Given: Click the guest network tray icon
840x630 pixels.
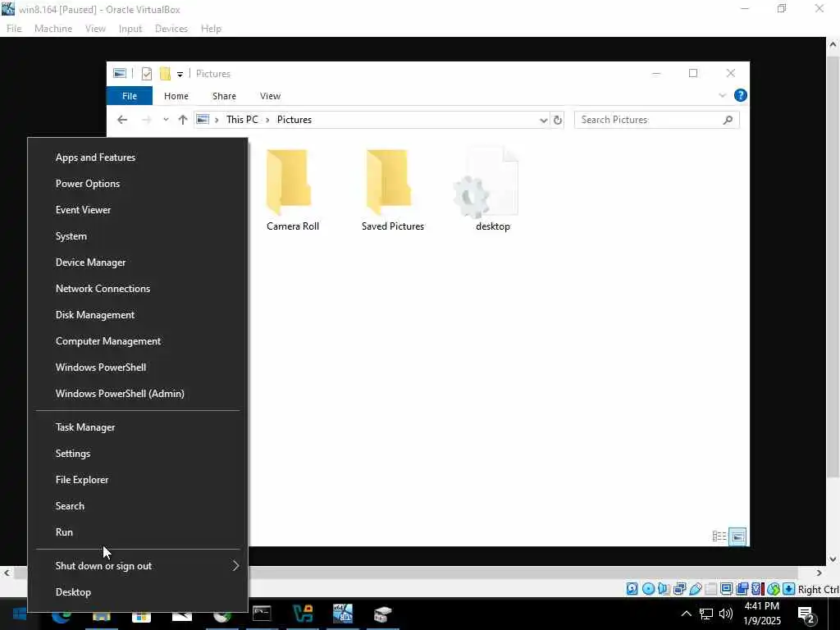Looking at the screenshot, I should 706,614.
